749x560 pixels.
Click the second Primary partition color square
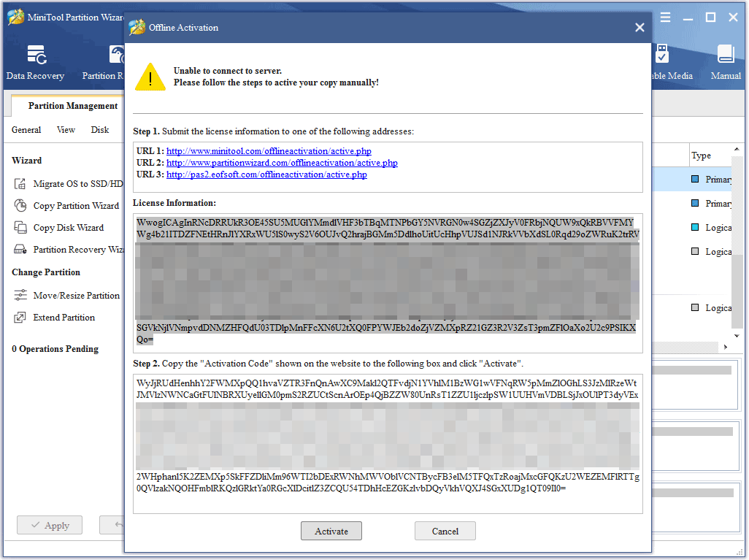point(695,203)
